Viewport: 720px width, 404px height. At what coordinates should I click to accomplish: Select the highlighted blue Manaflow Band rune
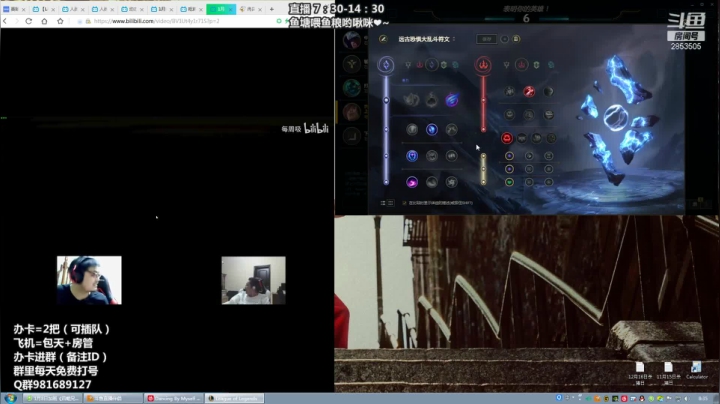[x=432, y=129]
